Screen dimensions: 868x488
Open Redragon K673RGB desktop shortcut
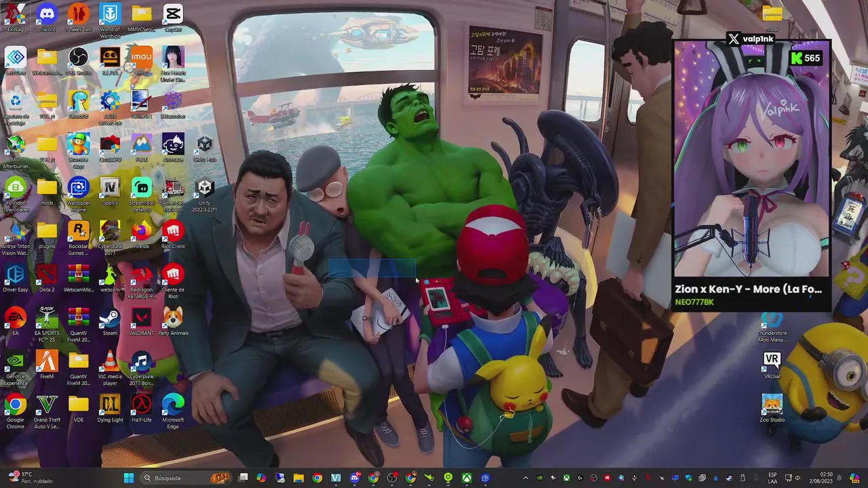pyautogui.click(x=141, y=282)
